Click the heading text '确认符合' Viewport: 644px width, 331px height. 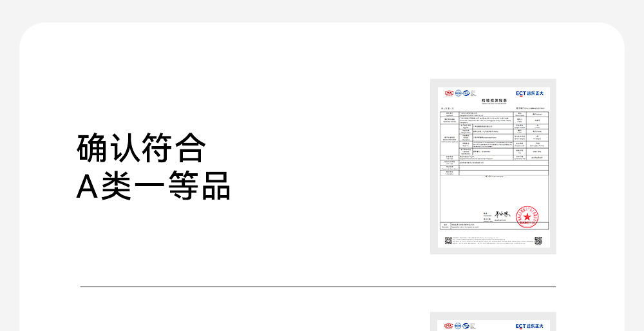[x=141, y=148]
